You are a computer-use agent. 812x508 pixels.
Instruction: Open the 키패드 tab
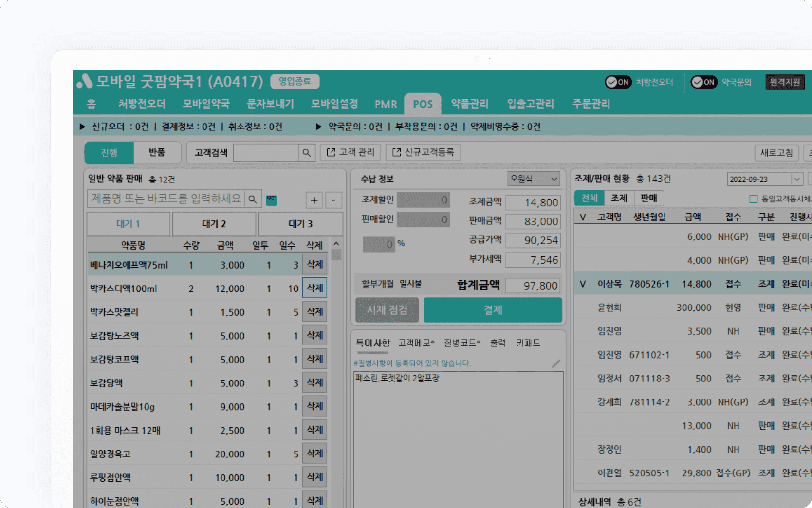pos(528,343)
